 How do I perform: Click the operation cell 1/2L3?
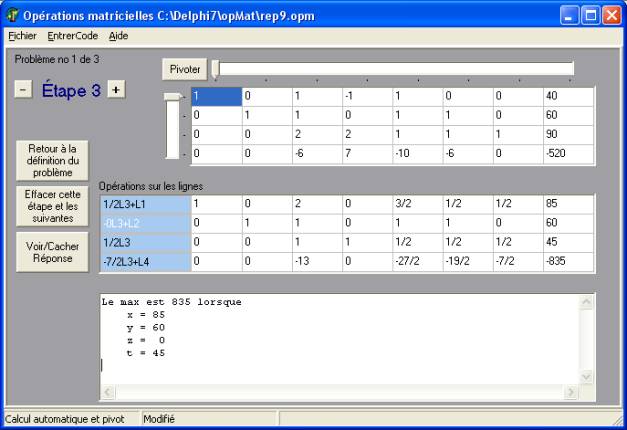(x=146, y=242)
